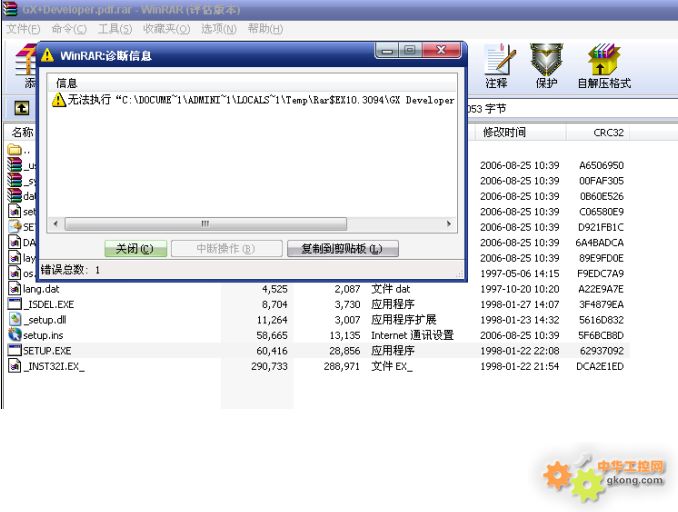Viewport: 678px width, 512px height.
Task: Click the SETUP.EXE file name
Action: (x=47, y=351)
